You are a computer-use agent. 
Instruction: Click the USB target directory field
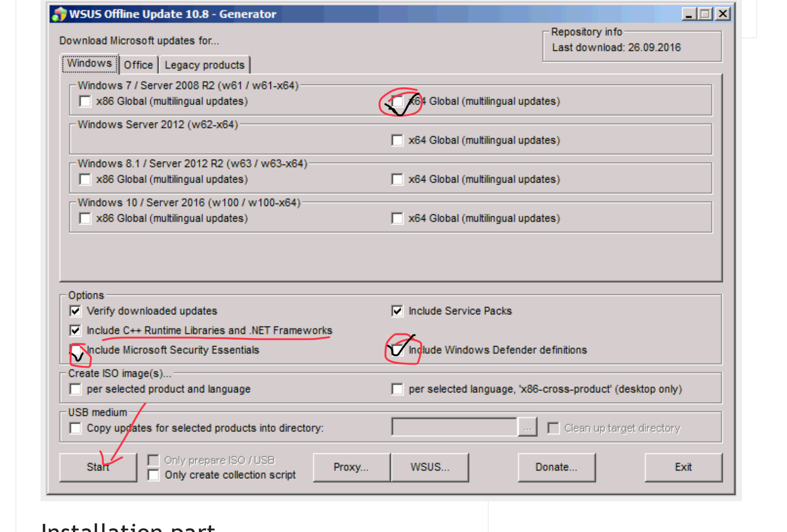click(x=454, y=428)
